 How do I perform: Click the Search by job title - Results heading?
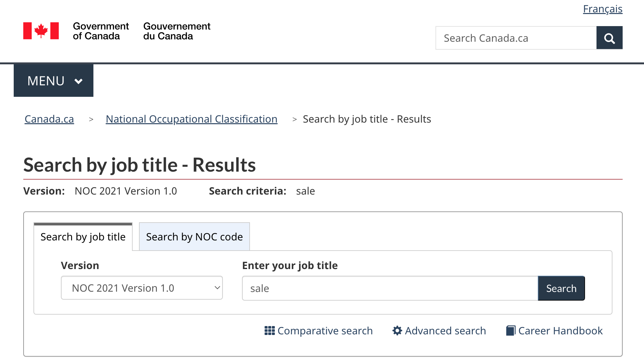point(140,165)
